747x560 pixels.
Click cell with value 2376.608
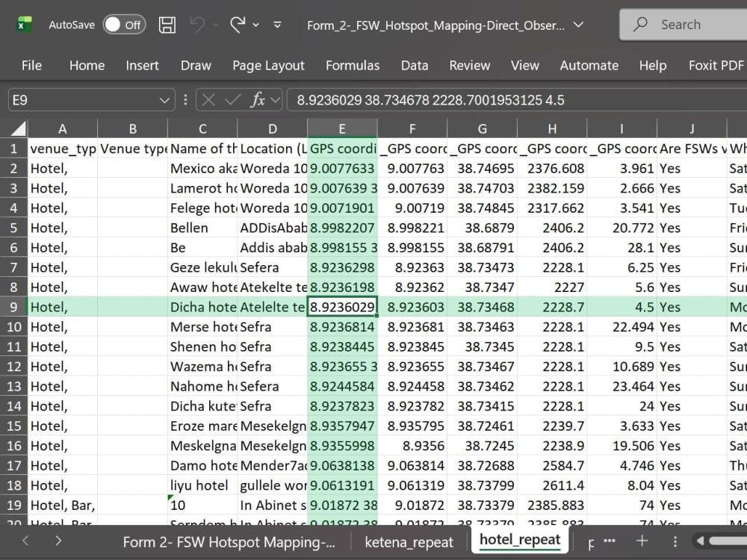[552, 169]
